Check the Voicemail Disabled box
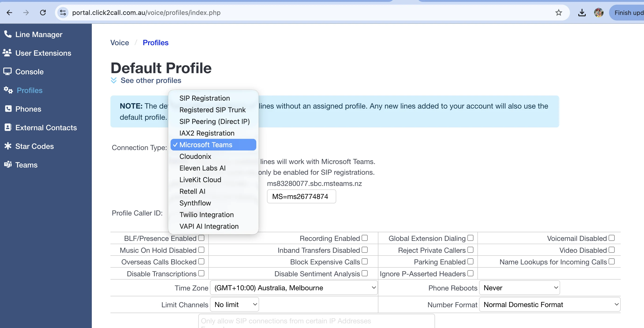Image resolution: width=644 pixels, height=328 pixels. click(x=612, y=238)
